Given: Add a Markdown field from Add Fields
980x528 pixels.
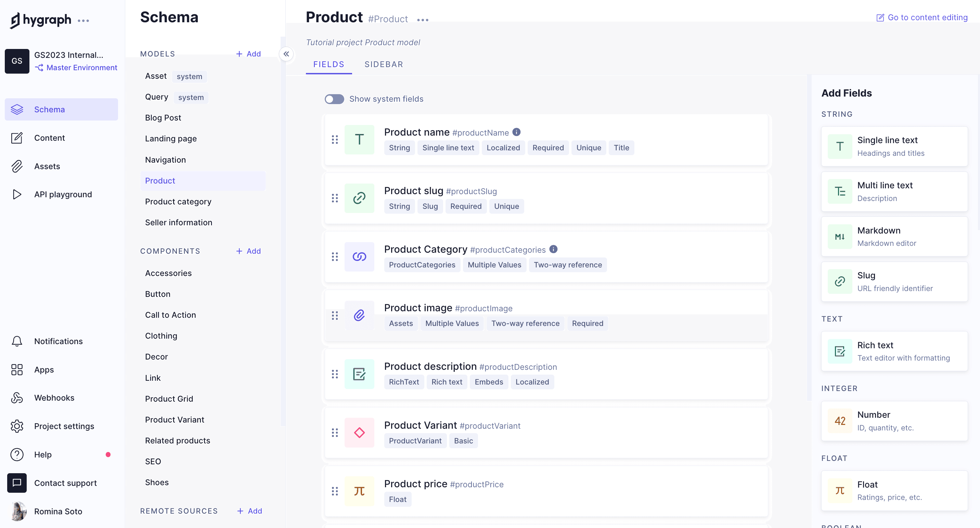Looking at the screenshot, I should click(894, 236).
